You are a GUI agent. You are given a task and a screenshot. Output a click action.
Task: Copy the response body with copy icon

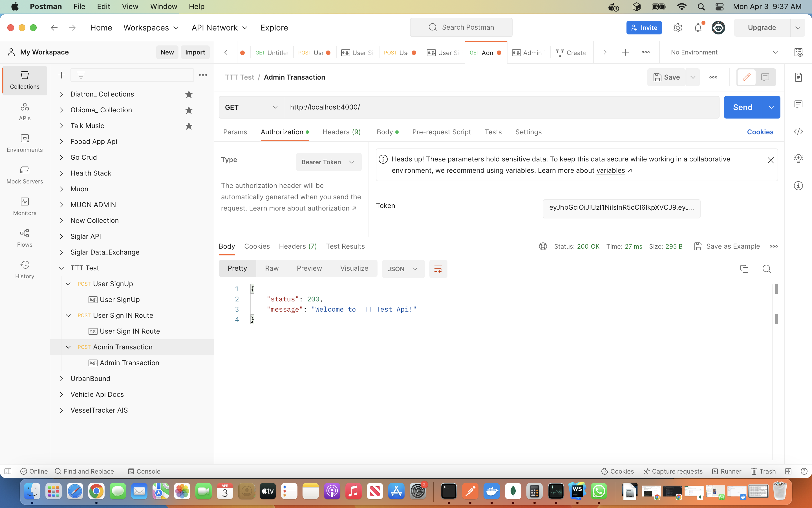[x=744, y=269]
